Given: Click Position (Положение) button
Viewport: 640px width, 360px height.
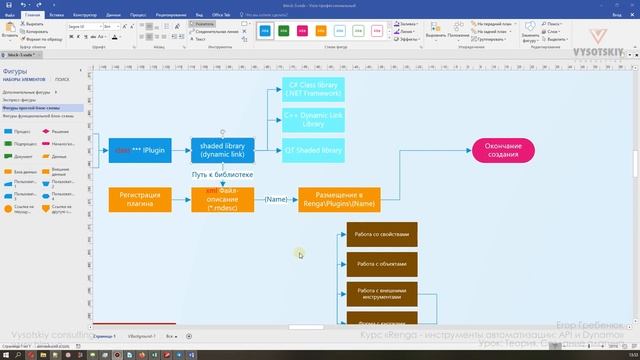Looking at the screenshot, I should pos(458,31).
